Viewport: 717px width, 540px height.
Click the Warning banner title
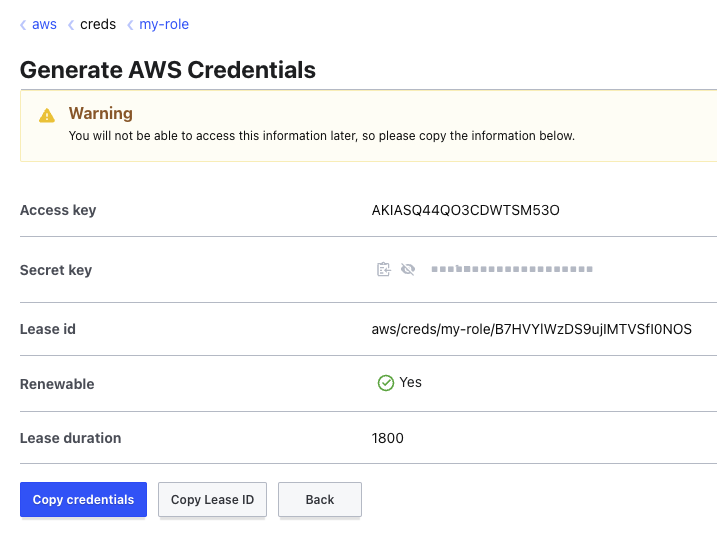(x=100, y=114)
